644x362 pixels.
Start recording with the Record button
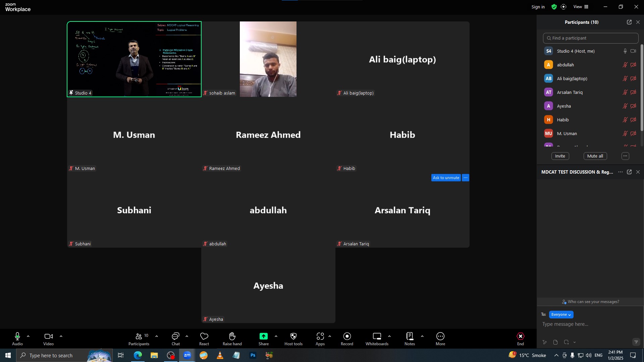(347, 339)
